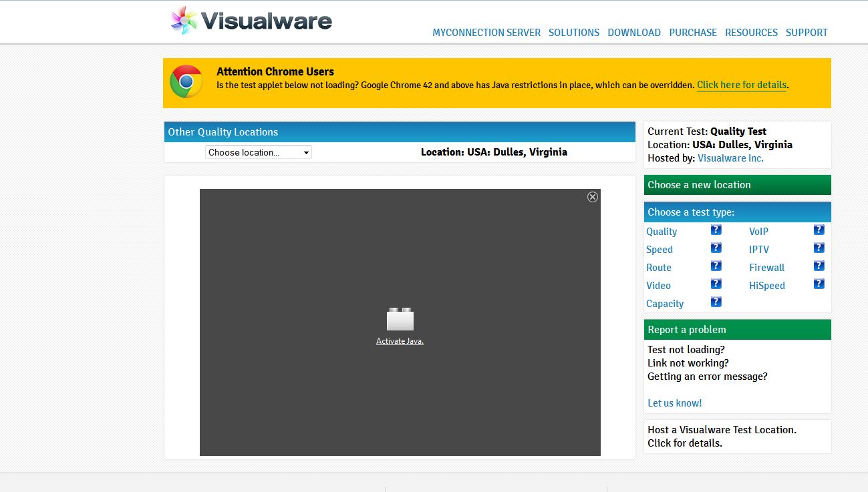Select the Quality test type
Image resolution: width=868 pixels, height=492 pixels.
coord(662,232)
